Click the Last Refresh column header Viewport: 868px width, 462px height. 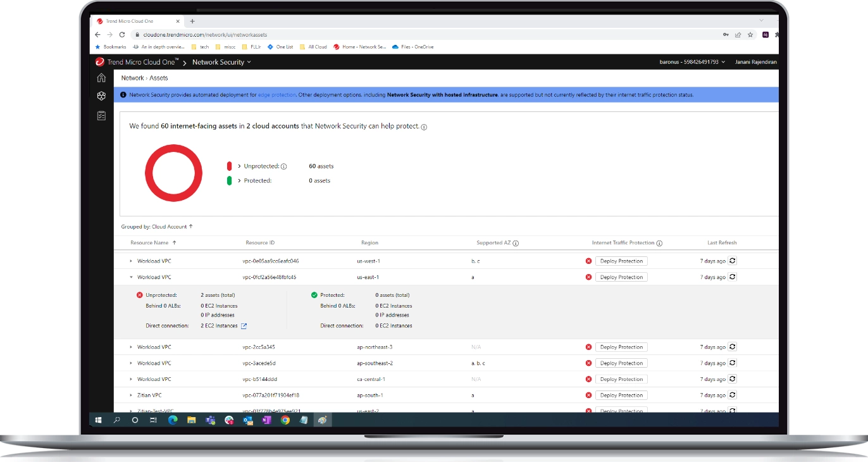coord(722,242)
